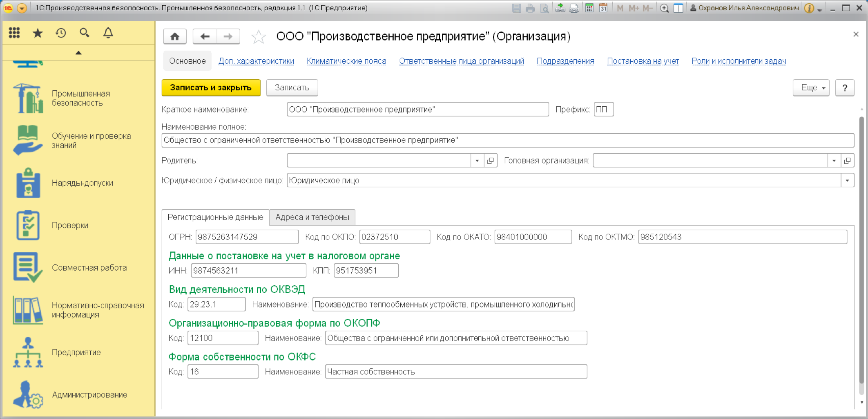The width and height of the screenshot is (868, 419).
Task: Click the ИНН input field
Action: tap(248, 271)
